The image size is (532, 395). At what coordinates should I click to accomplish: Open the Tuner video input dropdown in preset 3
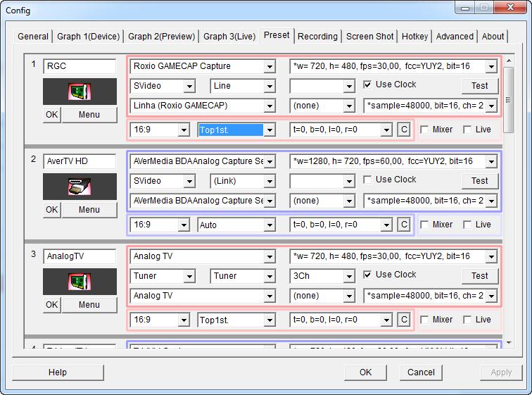click(x=162, y=276)
